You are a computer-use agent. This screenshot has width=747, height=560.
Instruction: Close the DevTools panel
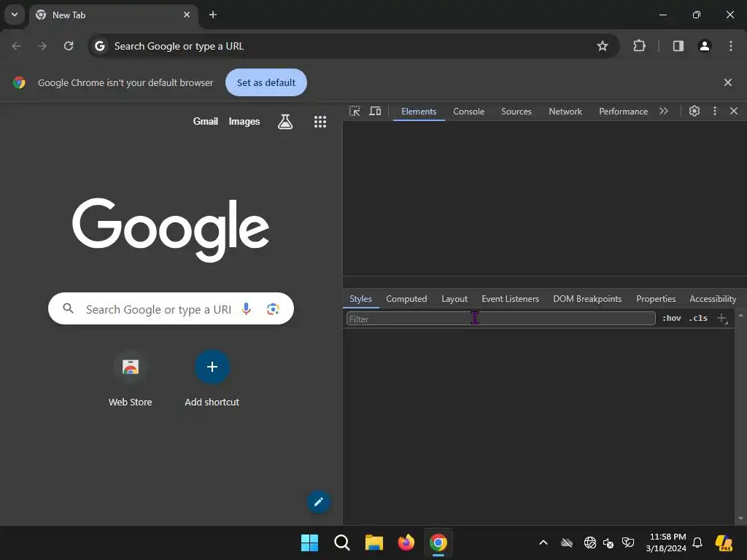click(x=734, y=111)
